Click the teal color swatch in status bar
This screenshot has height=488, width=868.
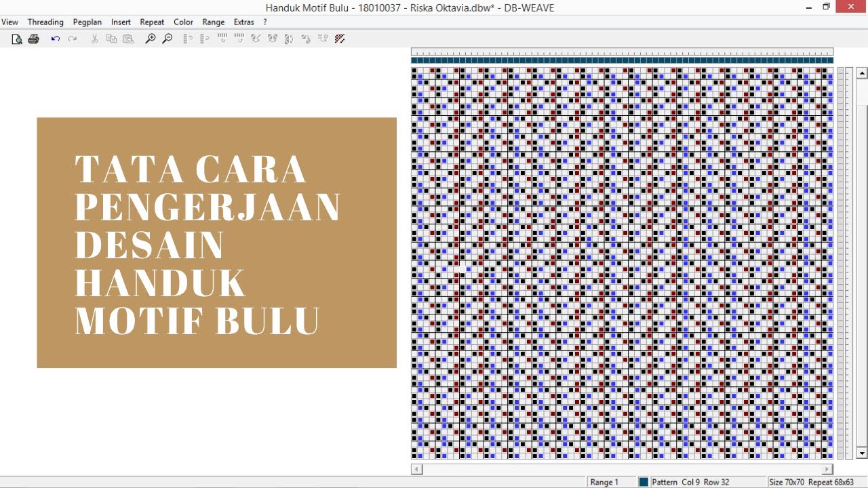644,482
